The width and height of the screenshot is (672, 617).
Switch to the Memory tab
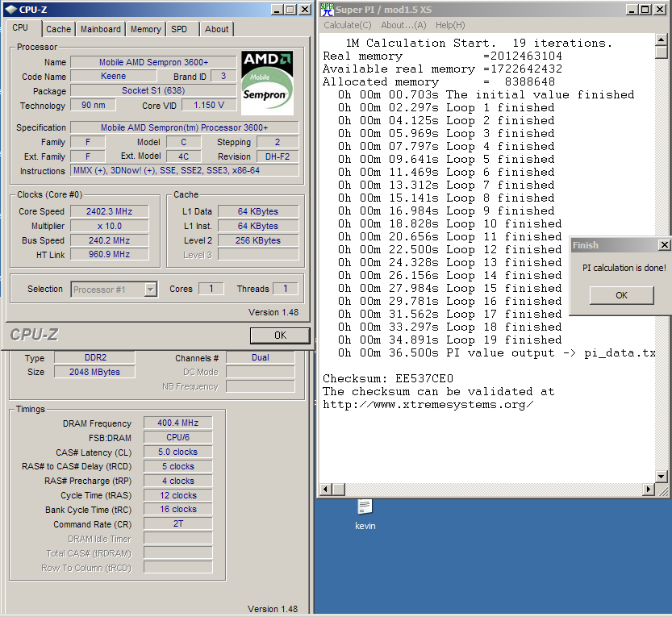tap(146, 29)
